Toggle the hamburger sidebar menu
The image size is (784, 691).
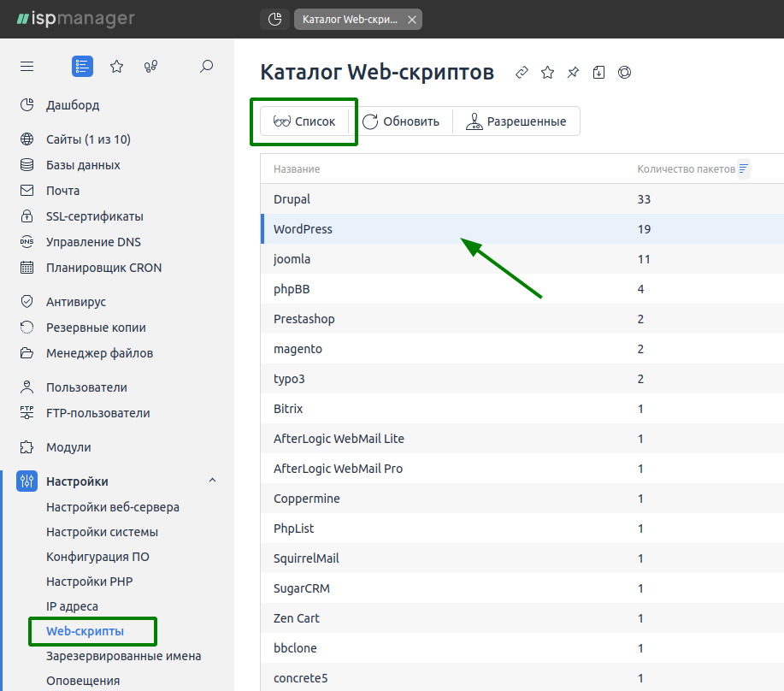pyautogui.click(x=27, y=66)
